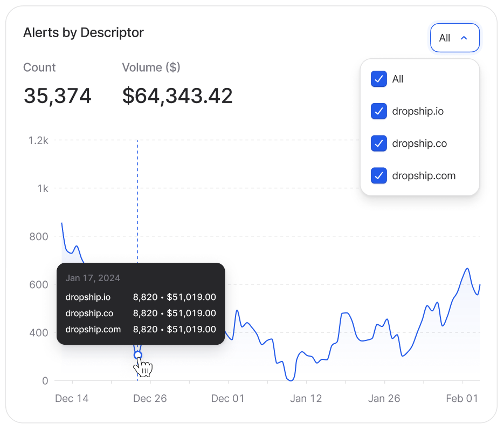The width and height of the screenshot is (504, 430).
Task: Select the Feb 01 x-axis label
Action: coord(461,399)
